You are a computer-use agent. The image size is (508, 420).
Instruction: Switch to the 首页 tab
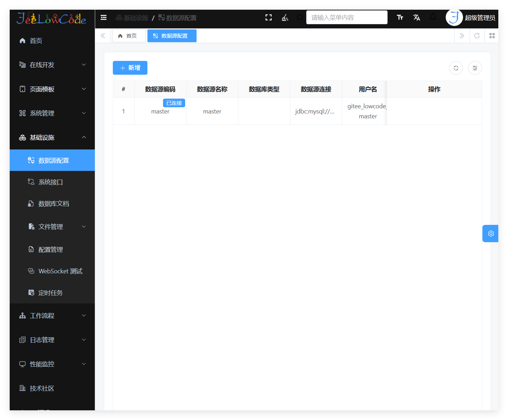tap(129, 36)
